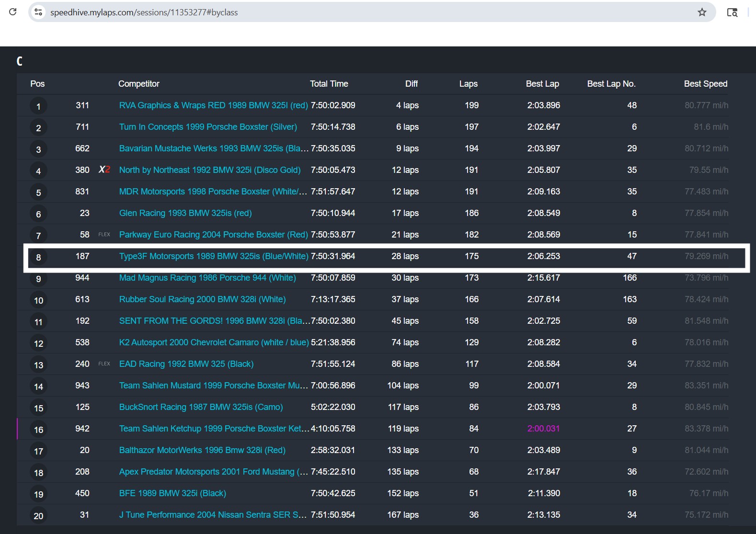Open Team Sahlen Ketchup competitor link

(214, 429)
